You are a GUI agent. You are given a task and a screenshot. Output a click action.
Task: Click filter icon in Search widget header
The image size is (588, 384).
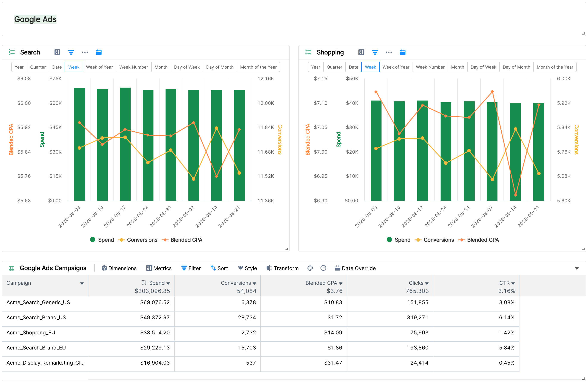click(x=71, y=52)
